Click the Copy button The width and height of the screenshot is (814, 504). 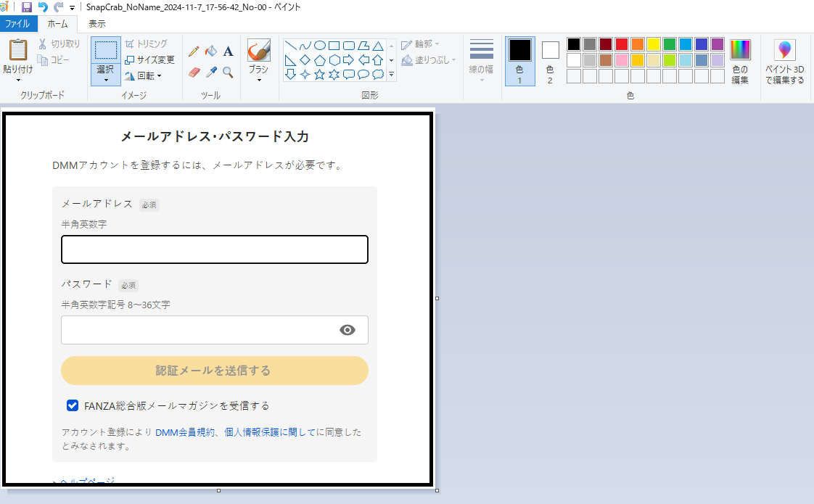tap(54, 59)
